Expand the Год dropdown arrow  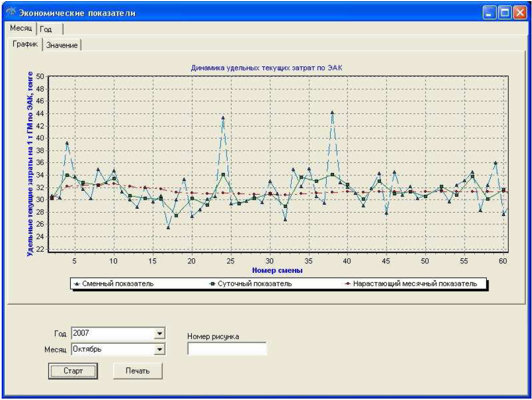(x=161, y=333)
